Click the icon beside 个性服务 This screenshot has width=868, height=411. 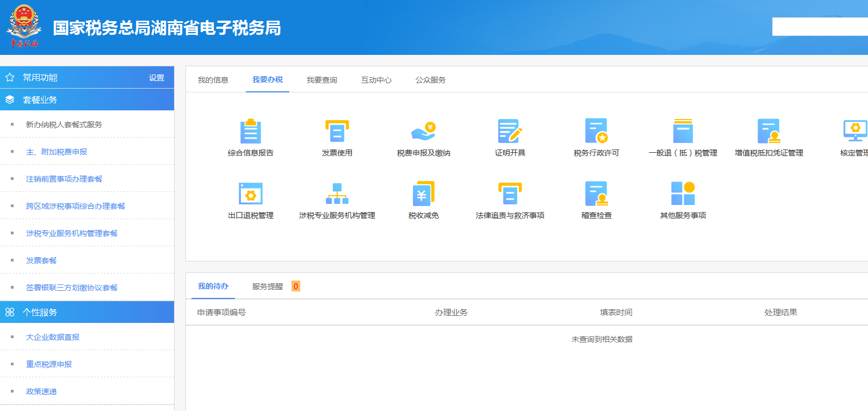[10, 312]
